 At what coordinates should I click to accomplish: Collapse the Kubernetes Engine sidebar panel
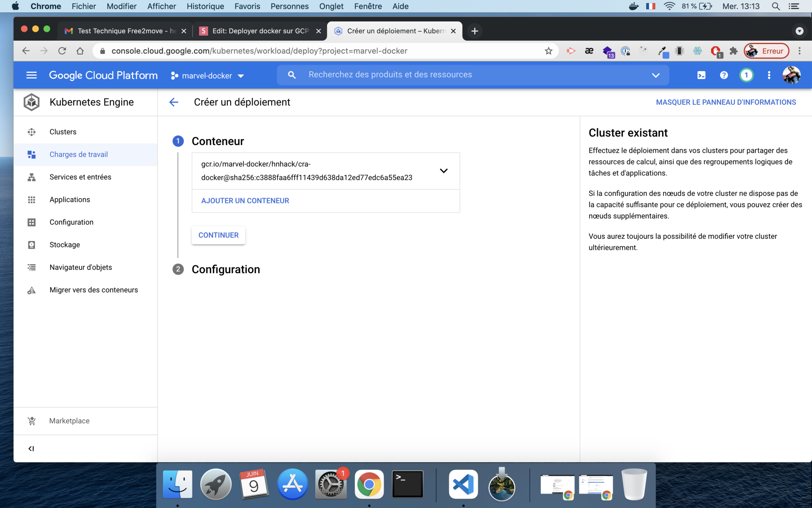tap(31, 449)
